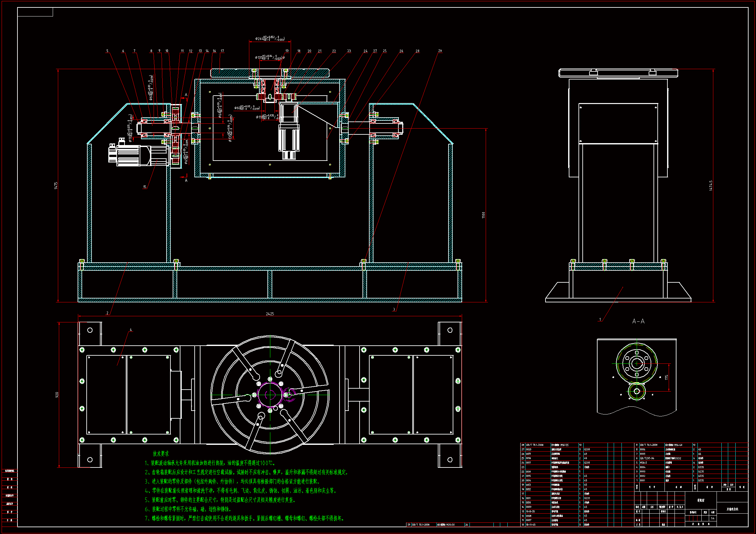Click the 175 center distance dimension
Screen dimensions: 756x534
[x=666, y=377]
